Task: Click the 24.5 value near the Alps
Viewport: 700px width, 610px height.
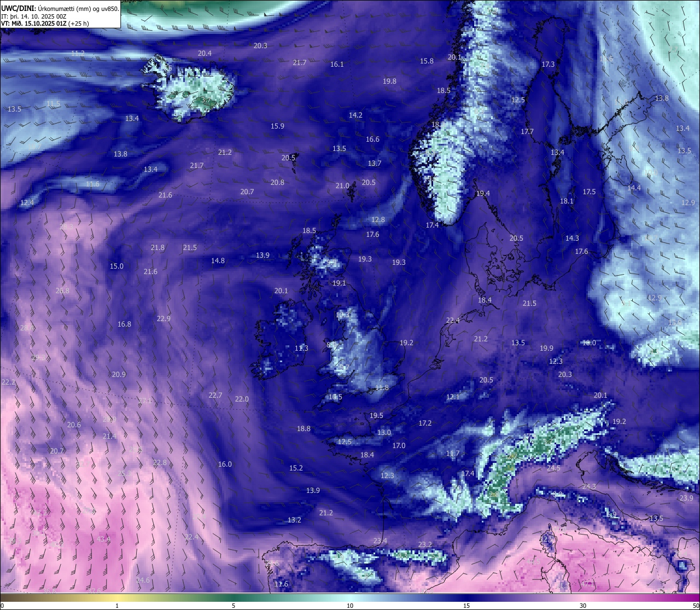Action: pos(553,468)
